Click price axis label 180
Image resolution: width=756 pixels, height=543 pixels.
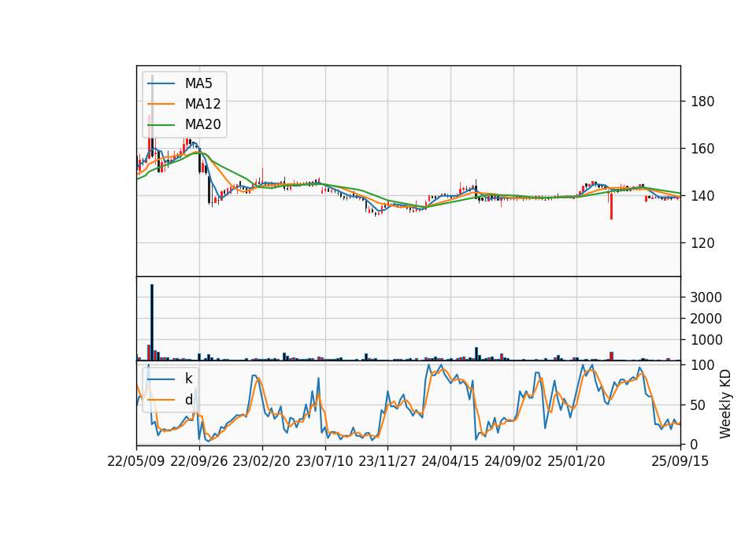702,102
